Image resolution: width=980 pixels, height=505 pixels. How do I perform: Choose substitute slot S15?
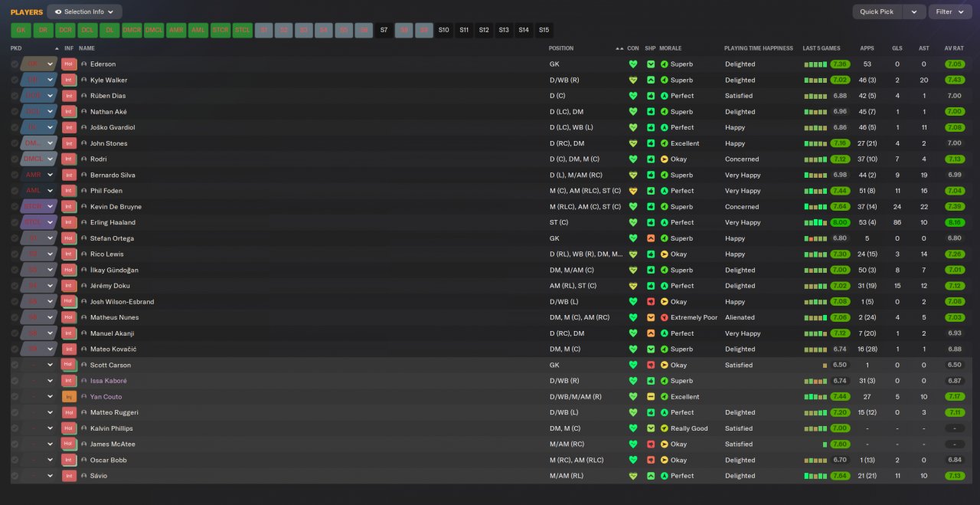pyautogui.click(x=544, y=30)
